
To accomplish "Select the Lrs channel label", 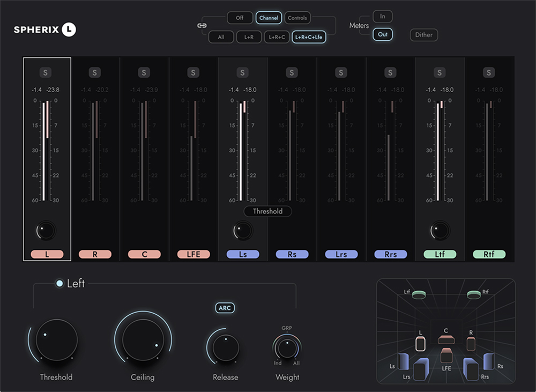I will [x=341, y=254].
